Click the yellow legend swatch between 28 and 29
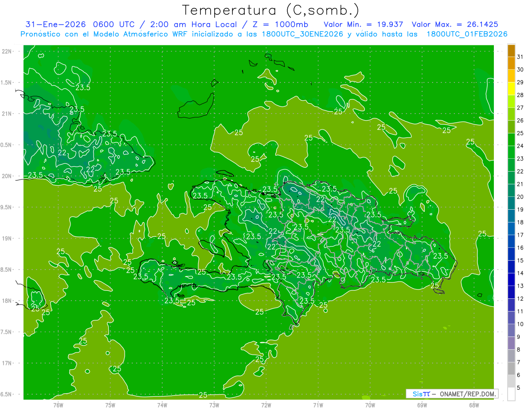 pyautogui.click(x=511, y=89)
